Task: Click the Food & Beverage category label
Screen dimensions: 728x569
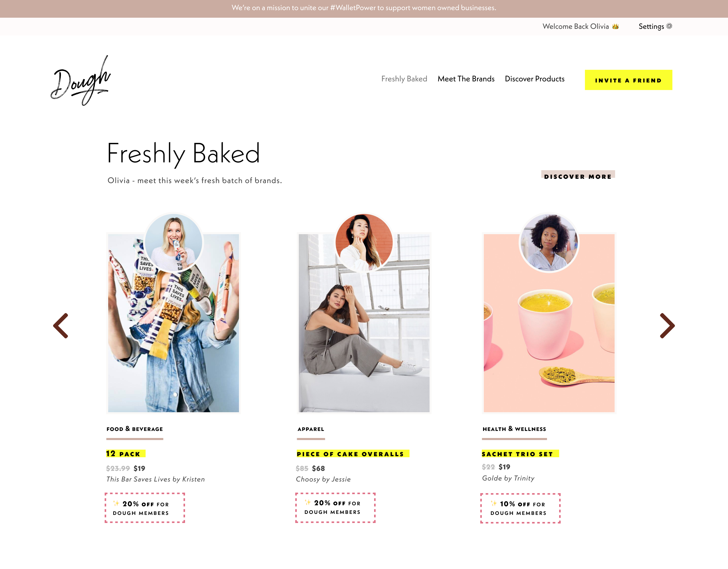Action: 135,429
